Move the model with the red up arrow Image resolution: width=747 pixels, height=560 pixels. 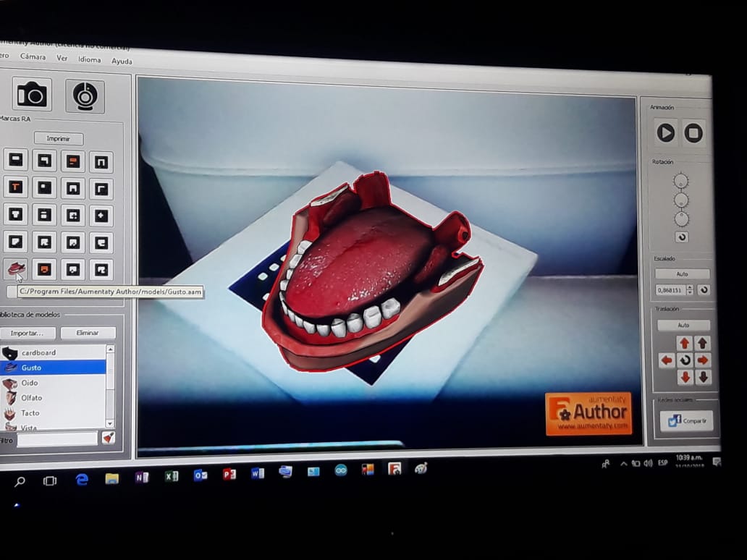[x=685, y=343]
